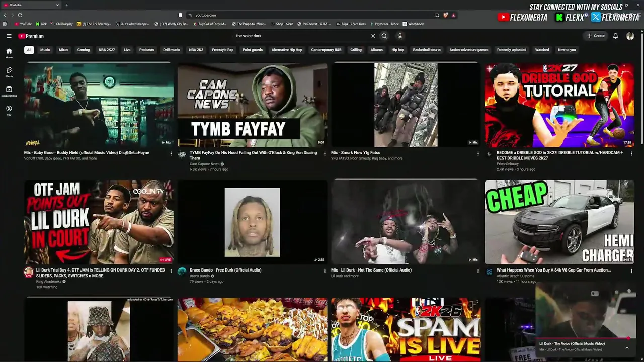Open options for Free Durk audio
The height and width of the screenshot is (362, 644).
325,271
